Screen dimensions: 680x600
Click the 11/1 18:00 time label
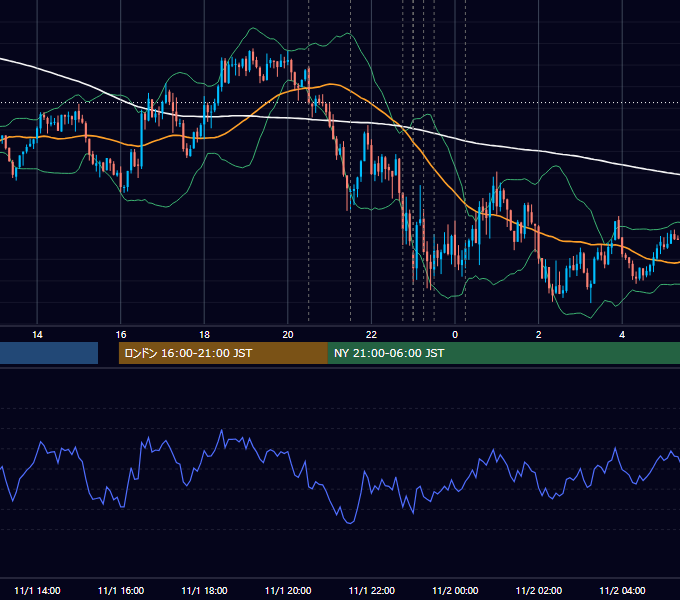click(x=204, y=590)
